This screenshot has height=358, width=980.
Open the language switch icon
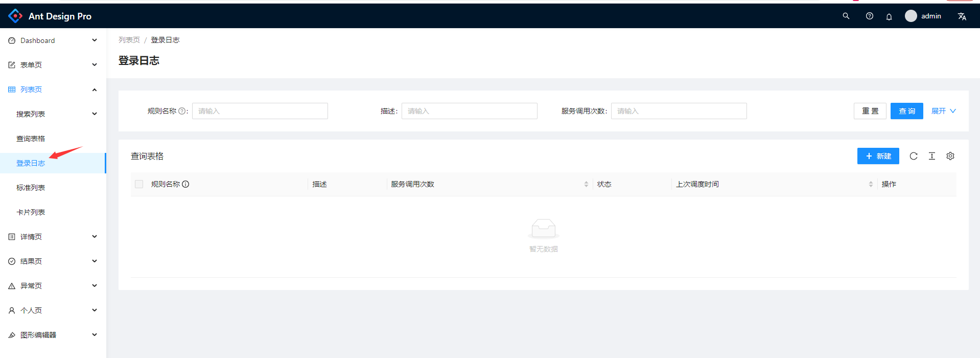(962, 16)
